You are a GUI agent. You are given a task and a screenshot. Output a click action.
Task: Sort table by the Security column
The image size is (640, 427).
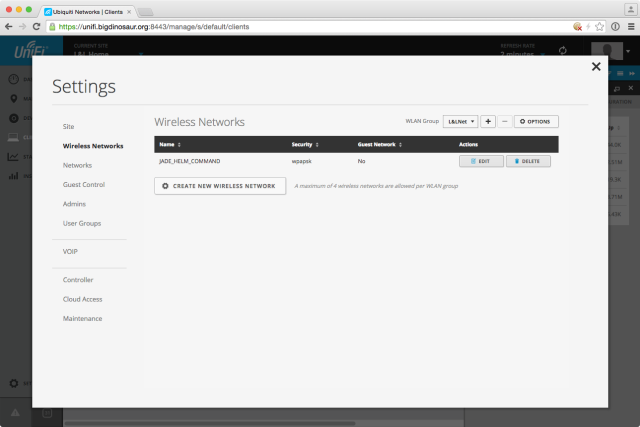(x=307, y=145)
